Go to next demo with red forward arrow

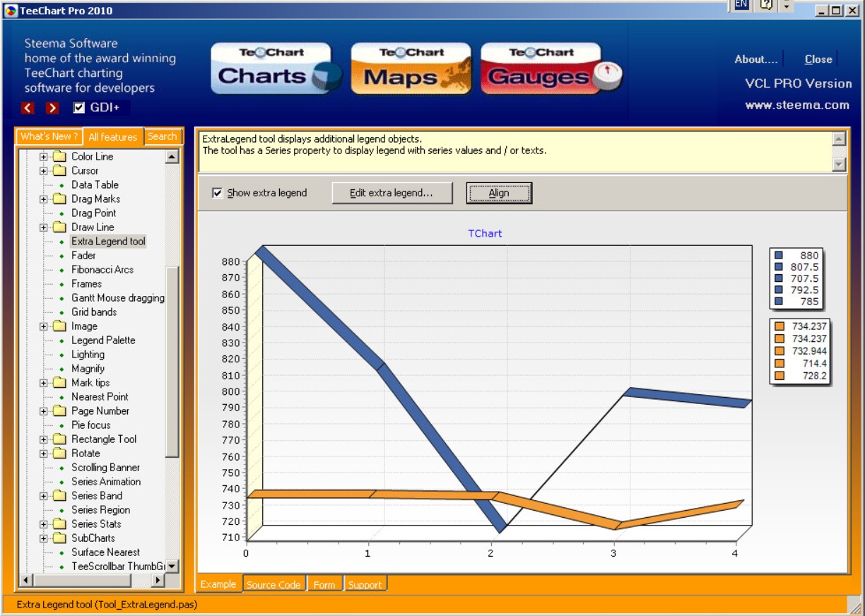click(52, 108)
